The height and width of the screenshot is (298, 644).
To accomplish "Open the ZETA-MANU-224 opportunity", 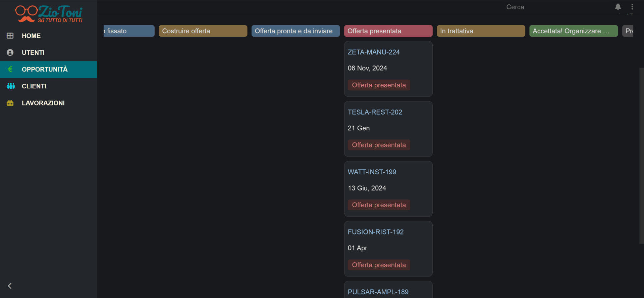I will coord(373,52).
